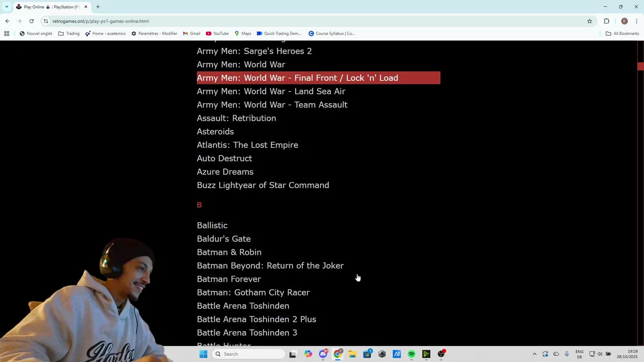Open Copilot from the taskbar
Viewport: 644px width, 362px height.
308,354
